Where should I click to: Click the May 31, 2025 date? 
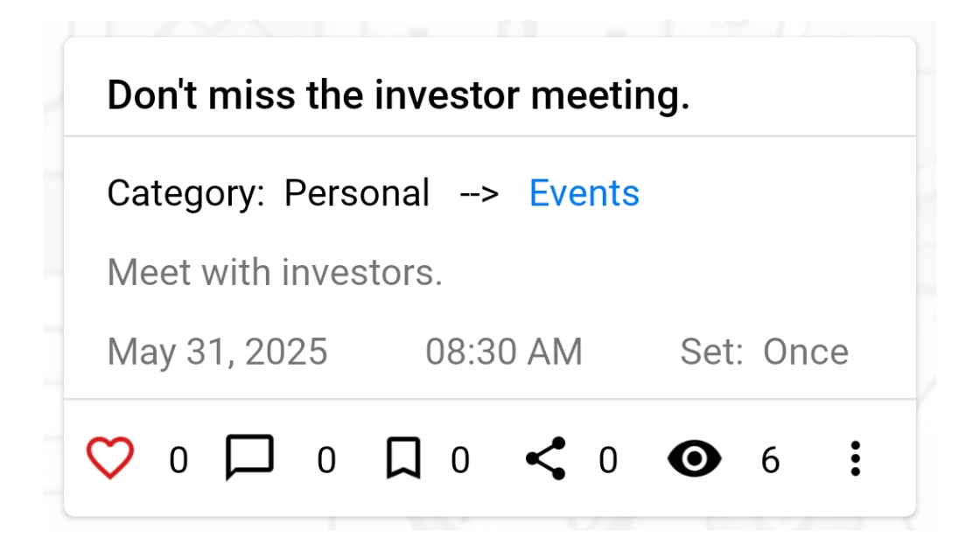[x=217, y=352]
